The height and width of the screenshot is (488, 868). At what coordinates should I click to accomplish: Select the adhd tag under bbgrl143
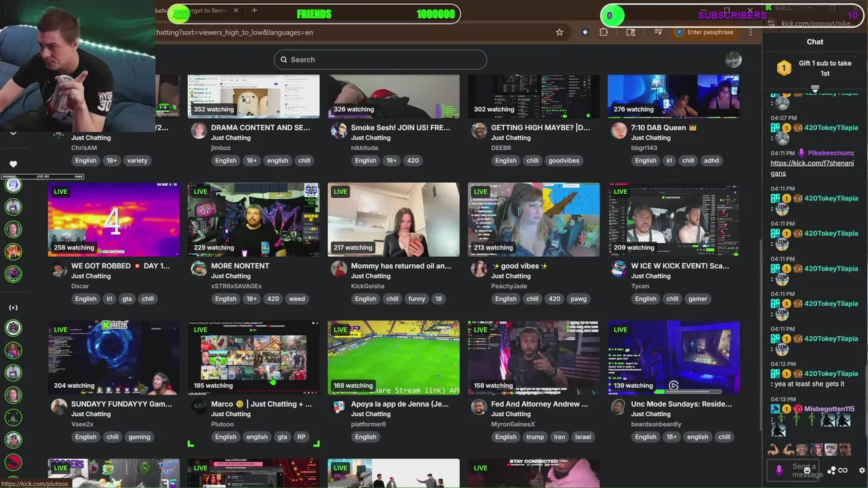click(711, 161)
